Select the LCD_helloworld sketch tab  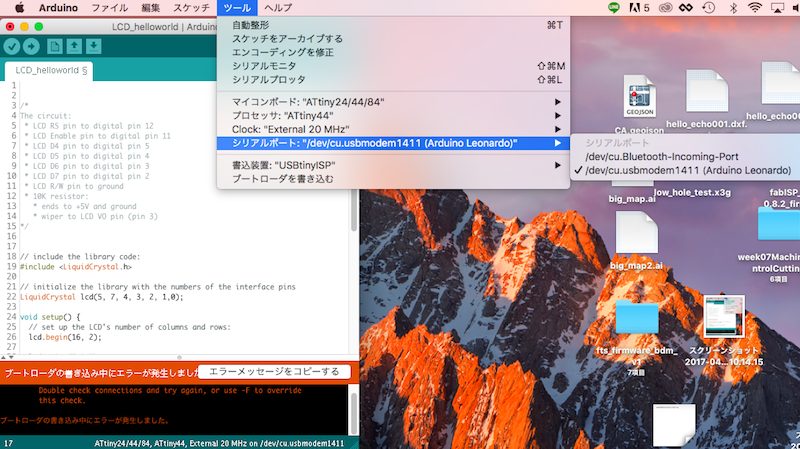tap(49, 70)
